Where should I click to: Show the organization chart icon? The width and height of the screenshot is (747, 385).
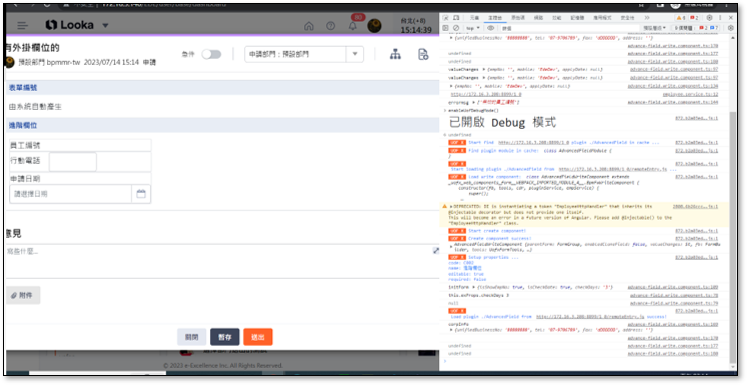[395, 54]
